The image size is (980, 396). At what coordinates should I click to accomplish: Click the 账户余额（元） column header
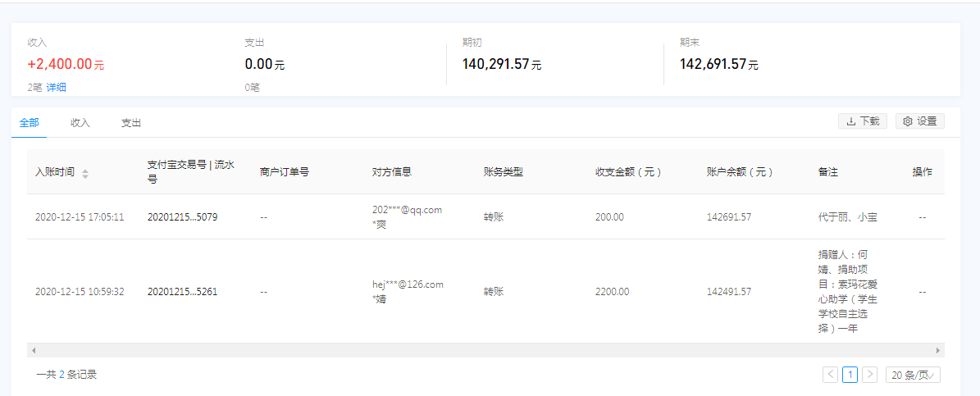[740, 172]
